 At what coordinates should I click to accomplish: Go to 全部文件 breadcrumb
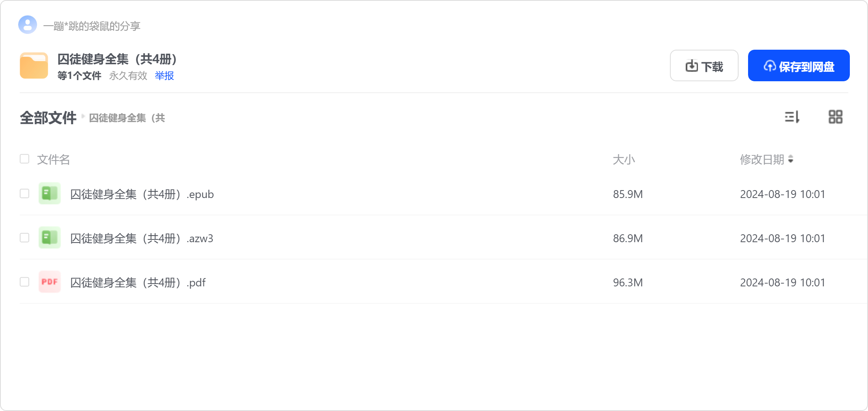click(48, 118)
